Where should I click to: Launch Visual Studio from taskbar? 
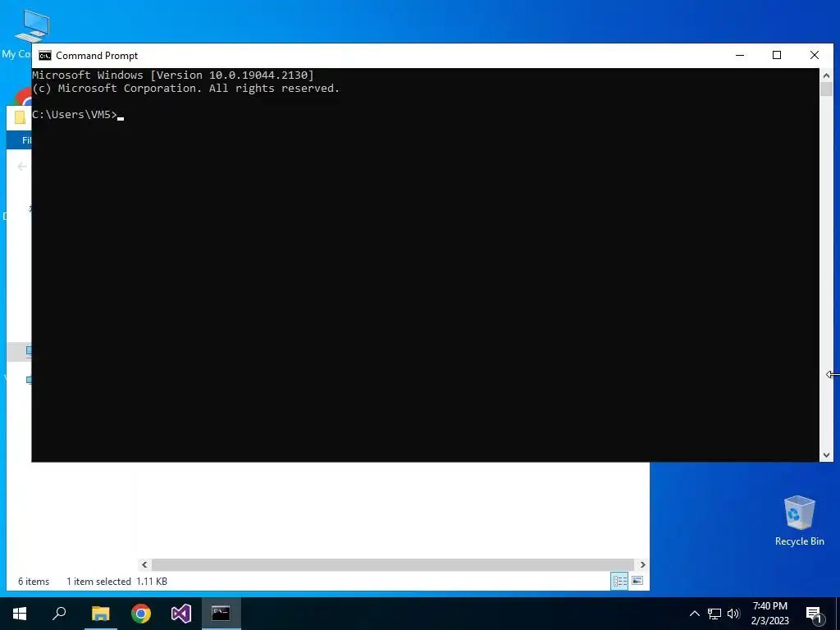click(181, 614)
